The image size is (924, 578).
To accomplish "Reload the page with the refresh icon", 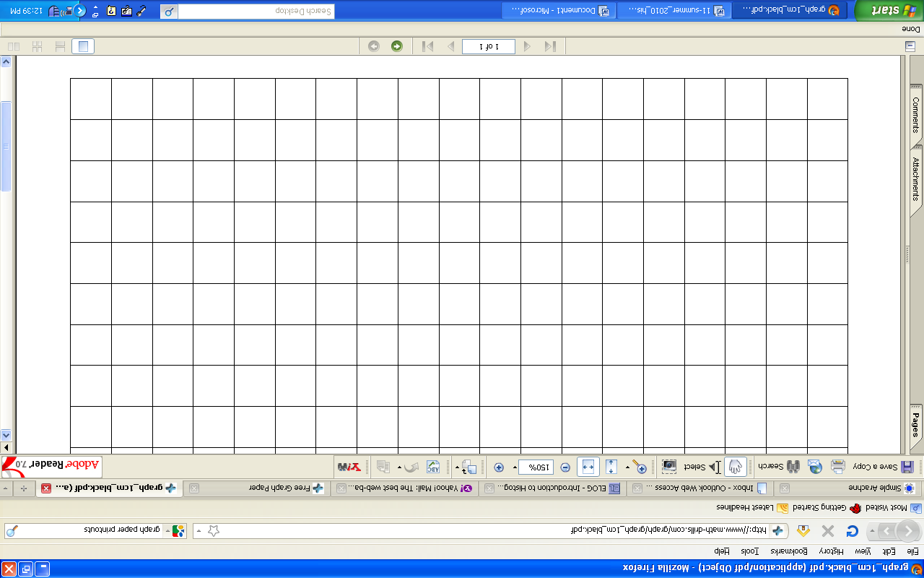I will pyautogui.click(x=852, y=532).
